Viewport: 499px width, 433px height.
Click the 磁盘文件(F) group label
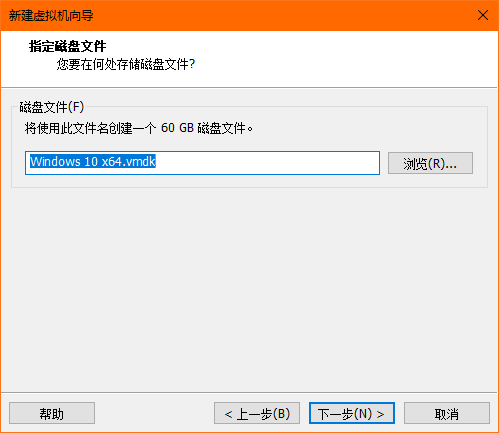(x=52, y=107)
